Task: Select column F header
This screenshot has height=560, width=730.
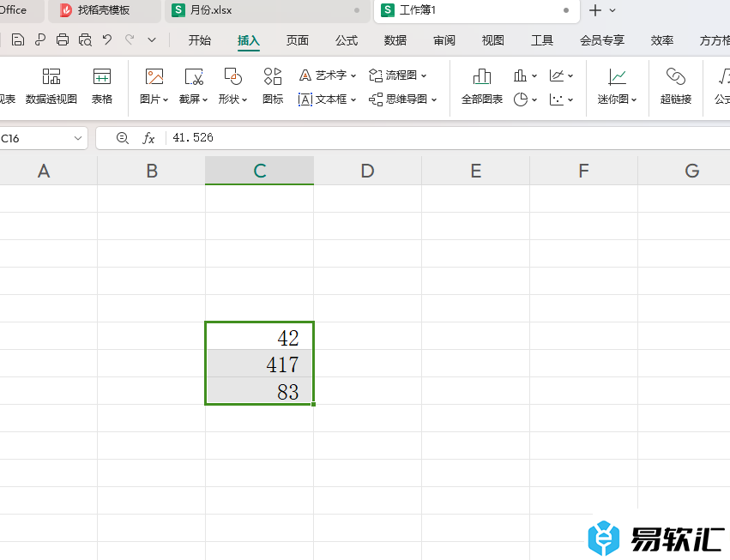Action: tap(583, 171)
